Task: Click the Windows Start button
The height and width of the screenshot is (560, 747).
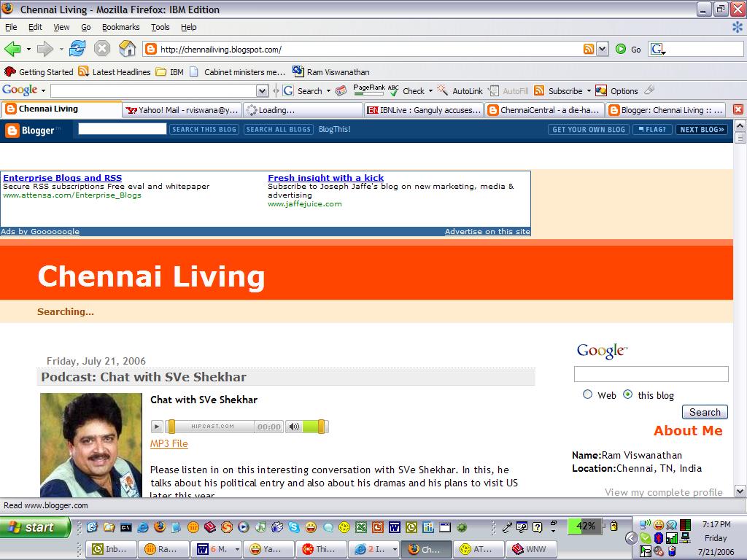Action: 35,526
